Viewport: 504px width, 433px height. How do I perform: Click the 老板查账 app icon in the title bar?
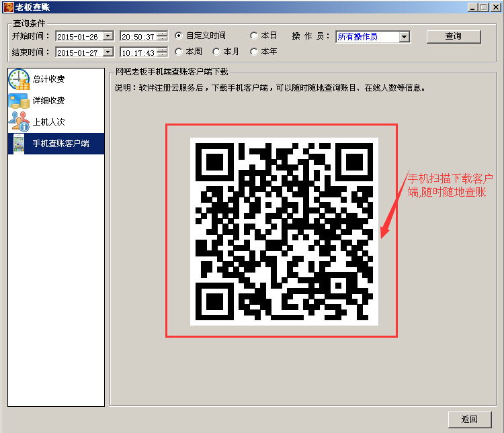coord(8,7)
